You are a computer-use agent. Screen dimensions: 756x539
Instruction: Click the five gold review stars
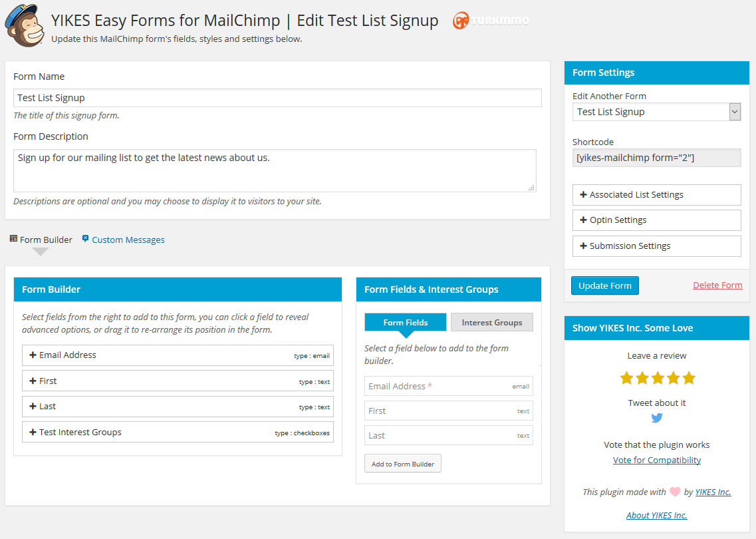coord(657,378)
